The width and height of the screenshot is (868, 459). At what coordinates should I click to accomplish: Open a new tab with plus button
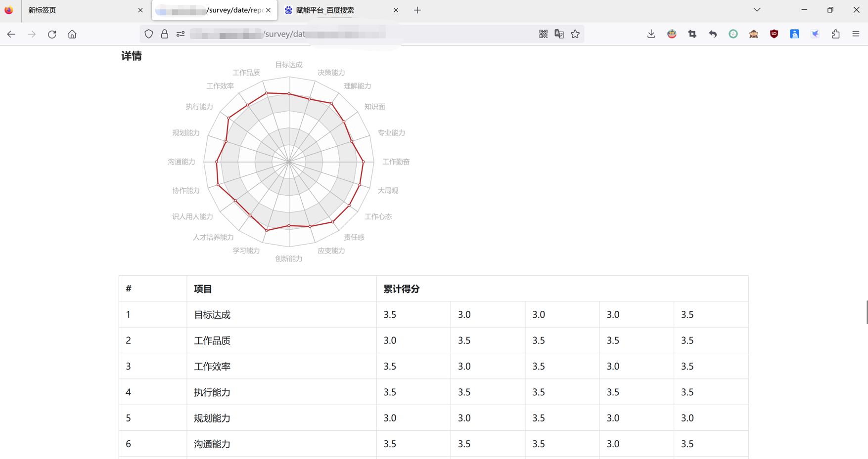pyautogui.click(x=417, y=10)
